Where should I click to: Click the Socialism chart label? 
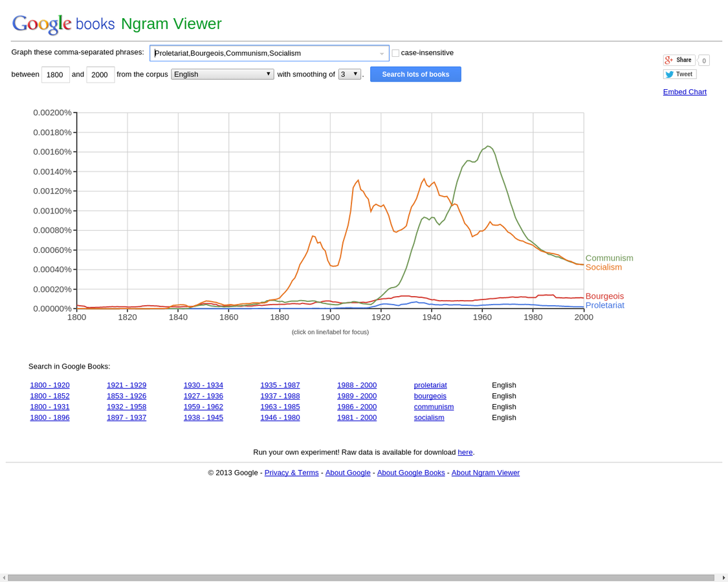(604, 267)
